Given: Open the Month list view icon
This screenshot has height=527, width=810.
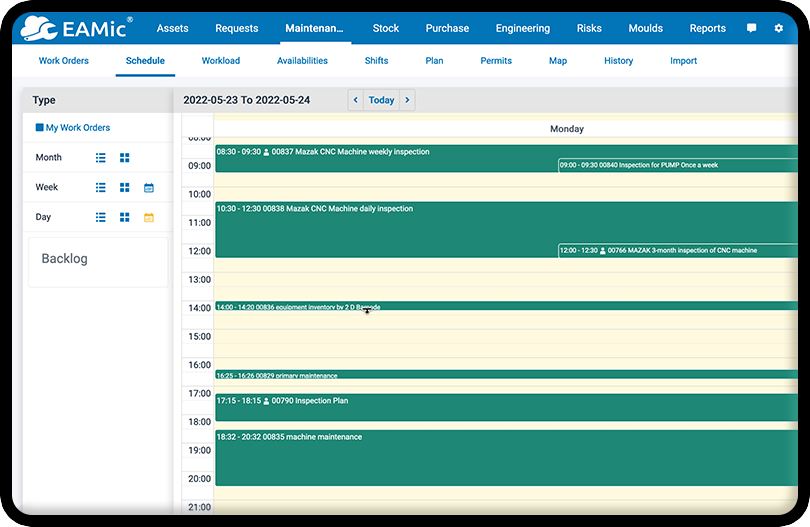Looking at the screenshot, I should [100, 158].
